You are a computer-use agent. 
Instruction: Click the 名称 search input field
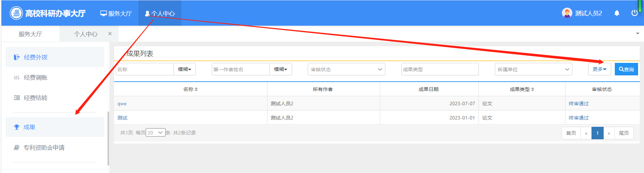[145, 69]
